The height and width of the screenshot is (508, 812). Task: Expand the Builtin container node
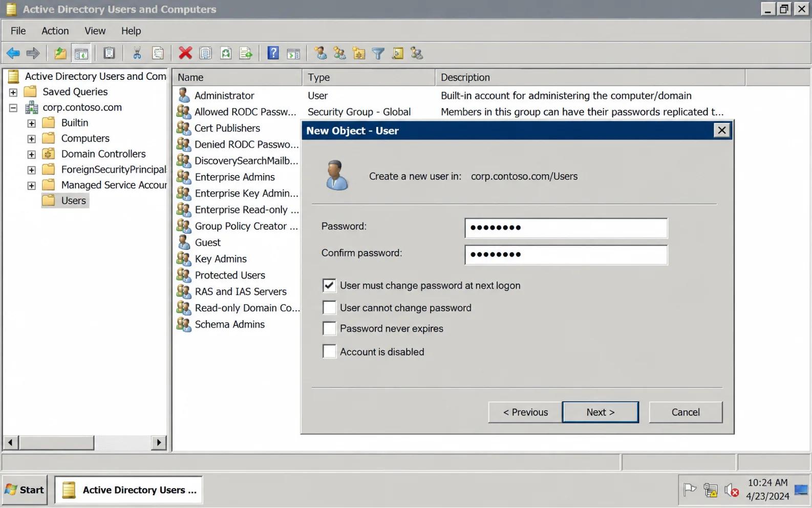31,123
